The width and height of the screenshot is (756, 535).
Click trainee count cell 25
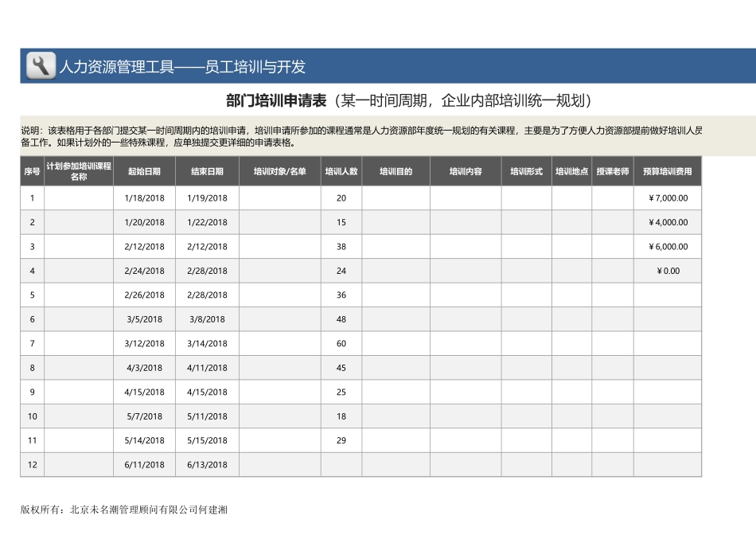[x=341, y=392]
